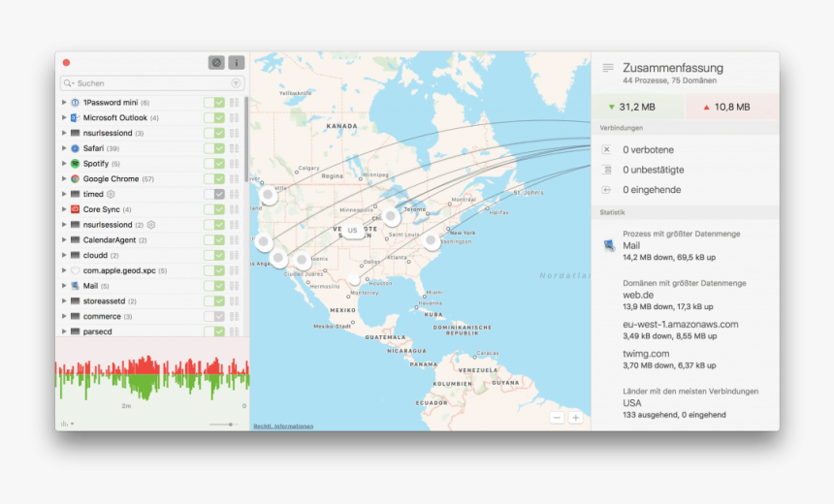The image size is (834, 504).
Task: Expand the Core Sync process entry
Action: click(x=64, y=209)
